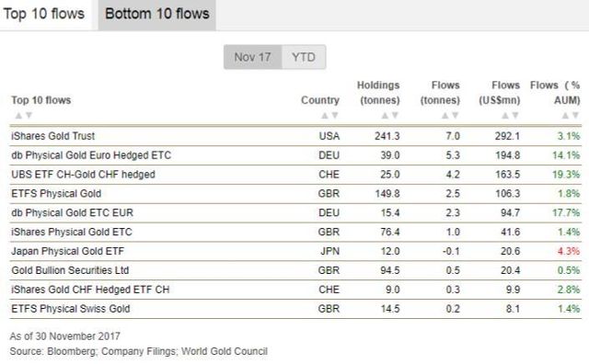
Task: Sort Country column descending arrow
Action: (335, 116)
